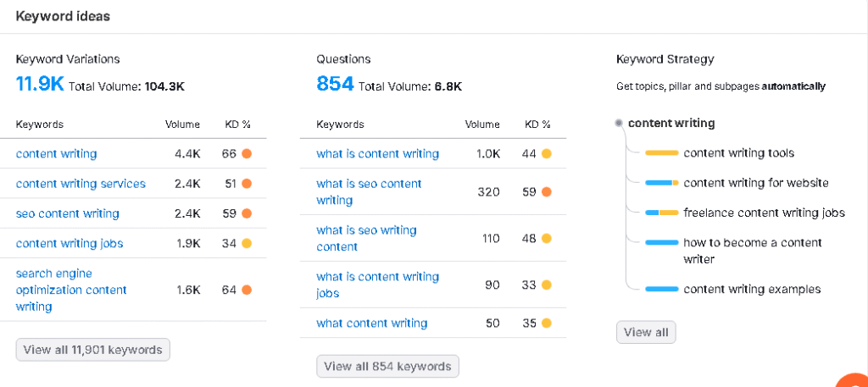Open 'what is content writing jobs' link
This screenshot has width=868, height=387.
point(377,285)
